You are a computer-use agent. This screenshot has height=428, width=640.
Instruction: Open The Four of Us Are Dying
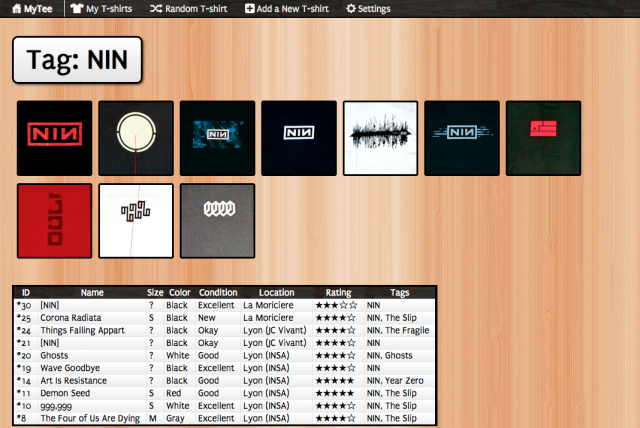point(90,419)
